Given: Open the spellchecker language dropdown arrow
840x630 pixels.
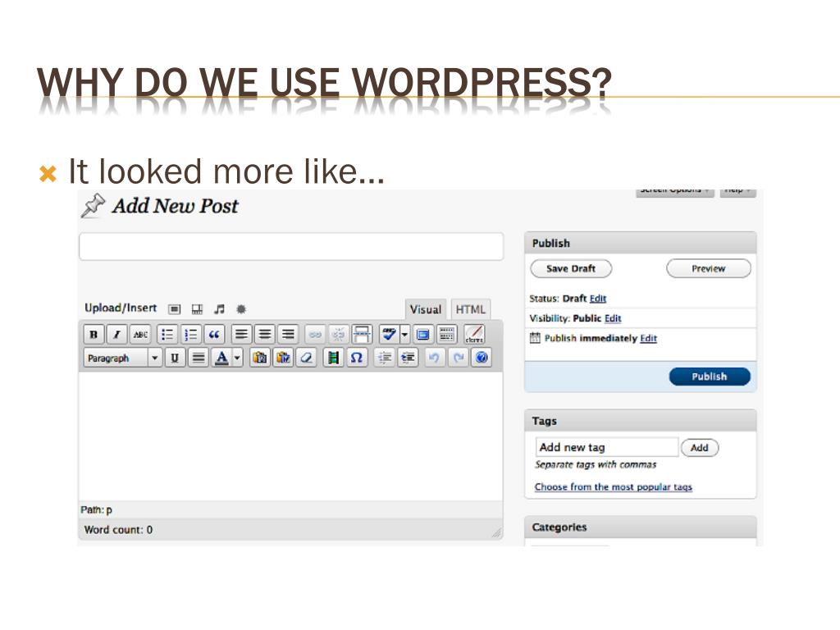Looking at the screenshot, I should (x=404, y=335).
